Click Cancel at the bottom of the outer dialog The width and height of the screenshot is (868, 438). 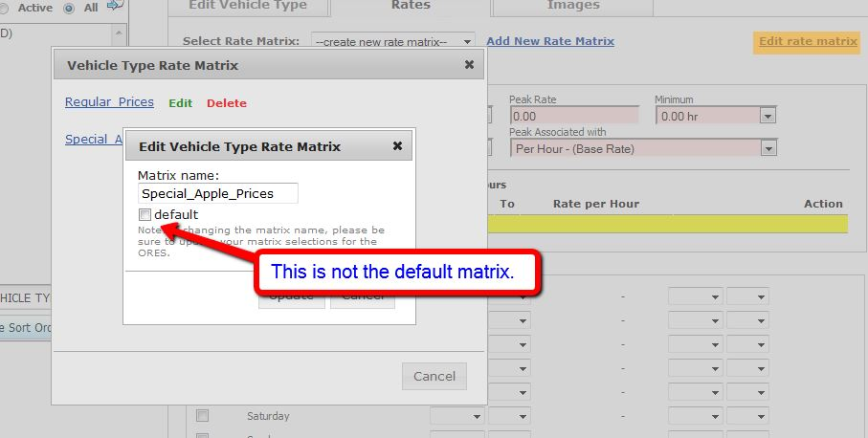tap(434, 376)
